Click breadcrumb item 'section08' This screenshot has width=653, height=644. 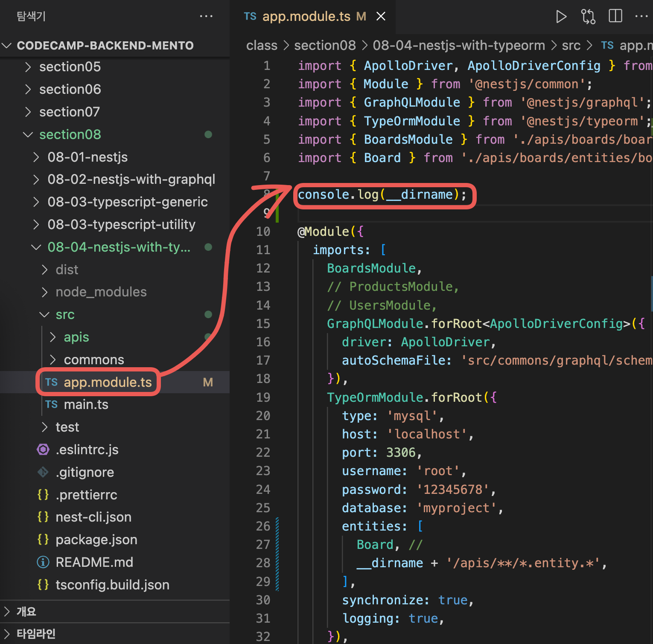(x=325, y=45)
